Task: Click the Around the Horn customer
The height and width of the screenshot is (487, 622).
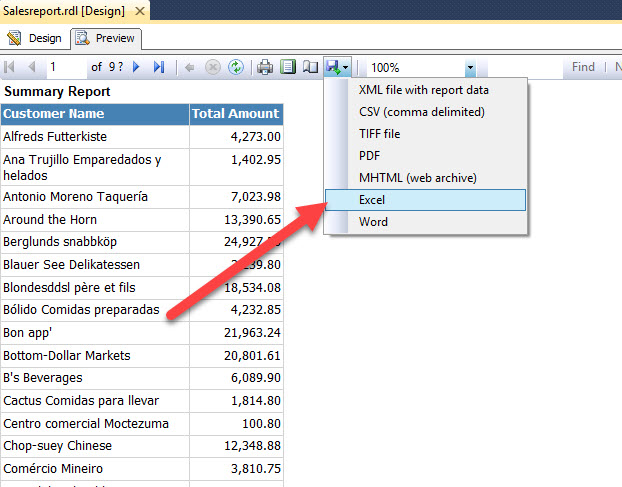Action: pos(95,220)
